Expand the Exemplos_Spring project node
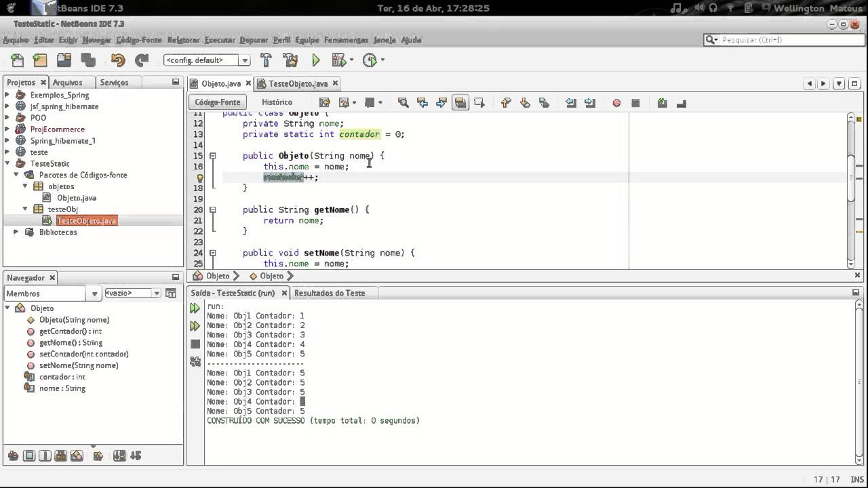 click(7, 95)
